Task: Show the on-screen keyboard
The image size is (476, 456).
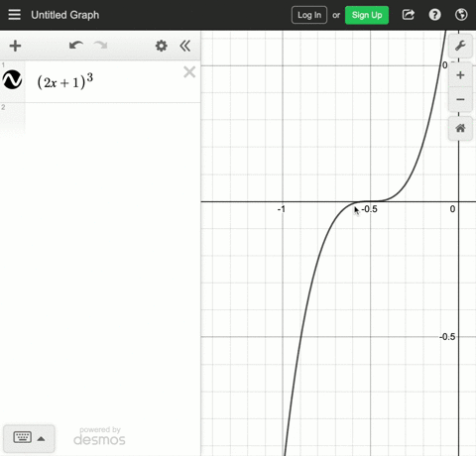Action: point(23,437)
